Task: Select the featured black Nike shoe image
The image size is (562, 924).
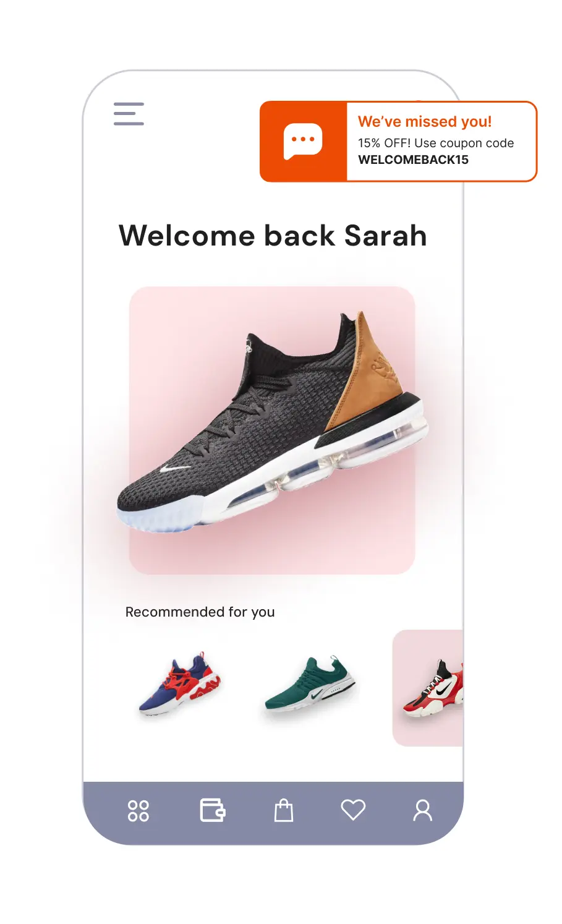Action: pos(272,427)
